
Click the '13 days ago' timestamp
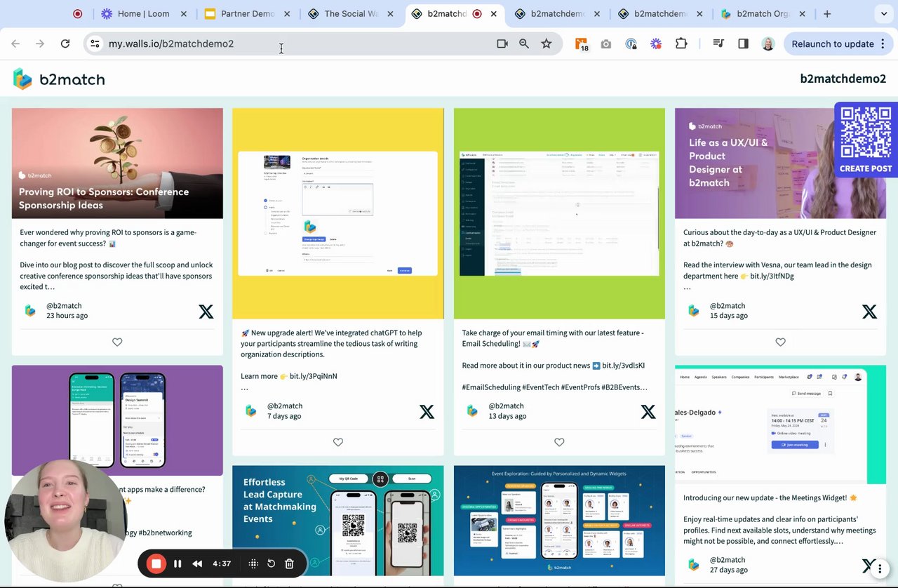[x=507, y=416]
